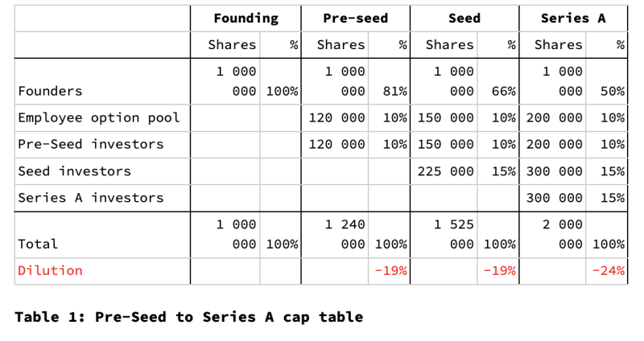This screenshot has width=644, height=341.
Task: Select the Employee option pool label
Action: pyautogui.click(x=98, y=117)
